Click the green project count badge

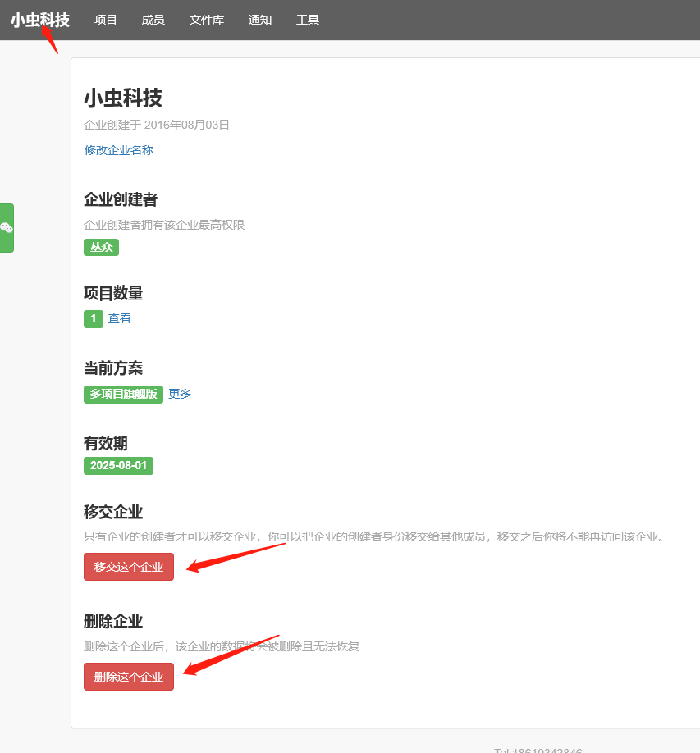(x=93, y=319)
